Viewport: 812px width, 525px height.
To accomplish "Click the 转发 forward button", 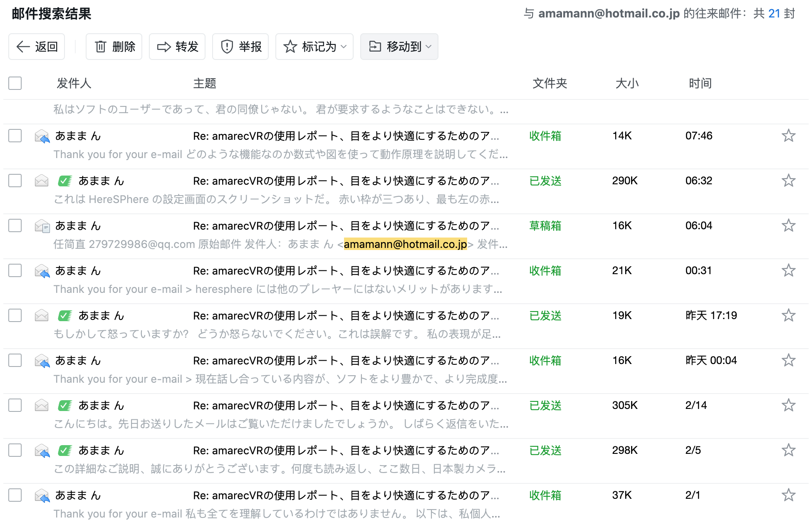I will [177, 47].
